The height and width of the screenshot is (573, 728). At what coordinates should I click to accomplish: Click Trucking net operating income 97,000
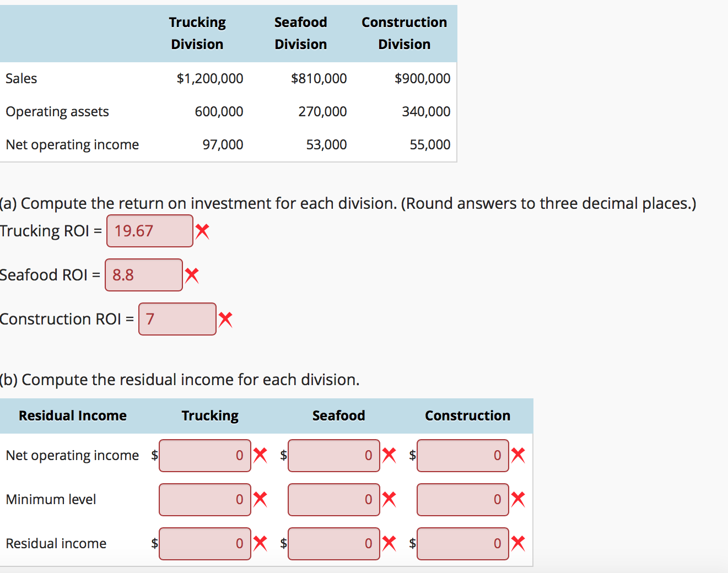(x=223, y=145)
